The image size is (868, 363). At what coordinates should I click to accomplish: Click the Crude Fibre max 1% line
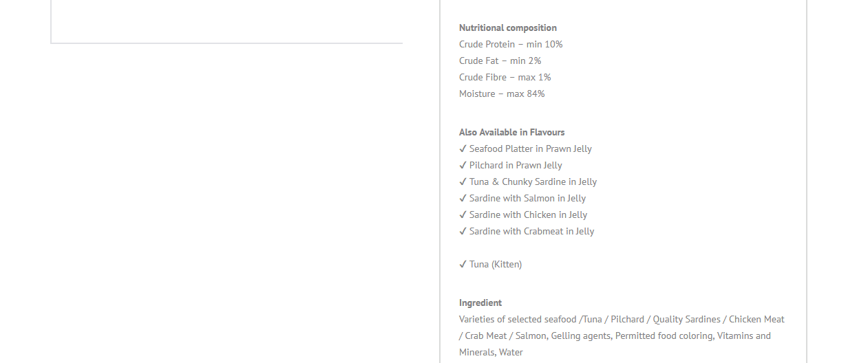[x=505, y=77]
